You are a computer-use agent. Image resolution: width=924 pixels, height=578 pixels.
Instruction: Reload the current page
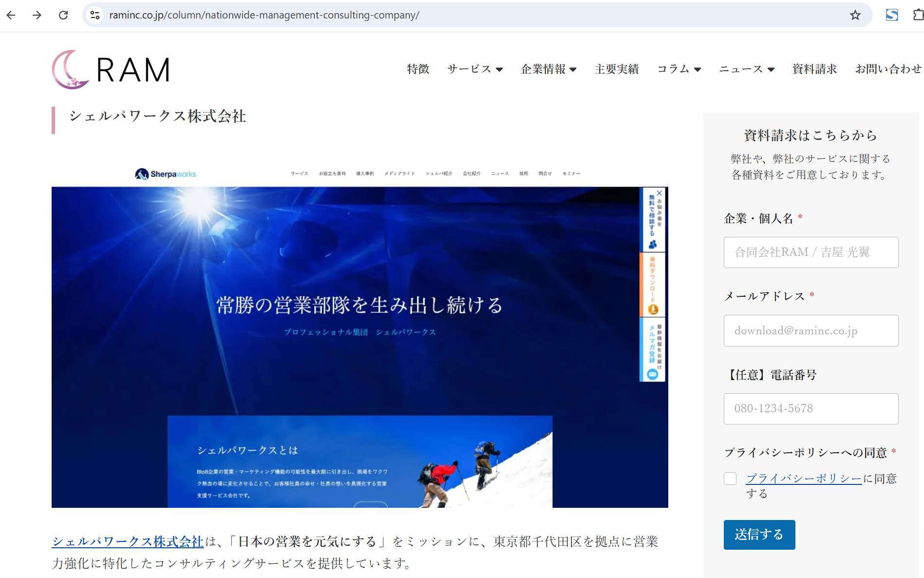point(63,15)
